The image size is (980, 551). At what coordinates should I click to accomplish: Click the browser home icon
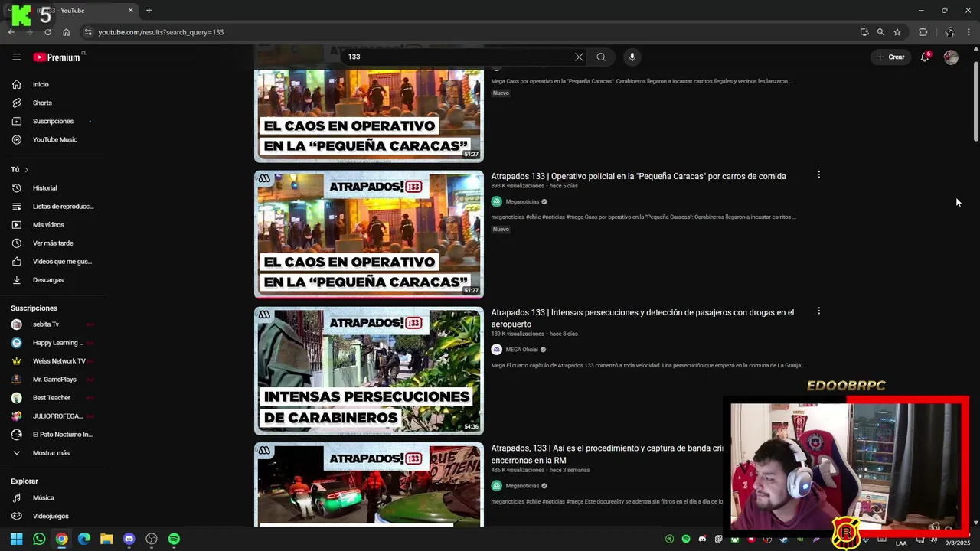point(67,32)
